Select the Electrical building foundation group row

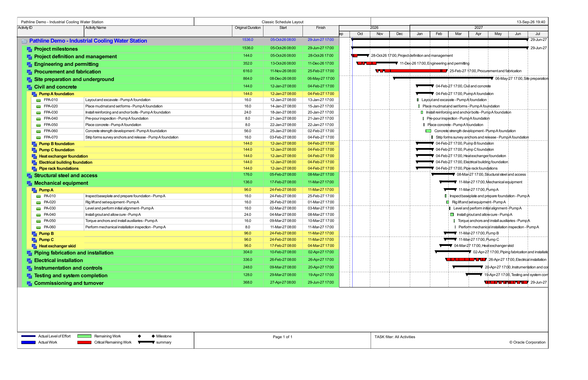(183, 163)
